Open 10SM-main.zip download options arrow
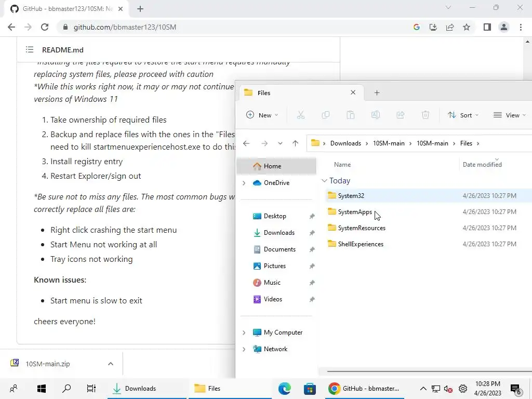532x399 pixels. tap(110, 364)
